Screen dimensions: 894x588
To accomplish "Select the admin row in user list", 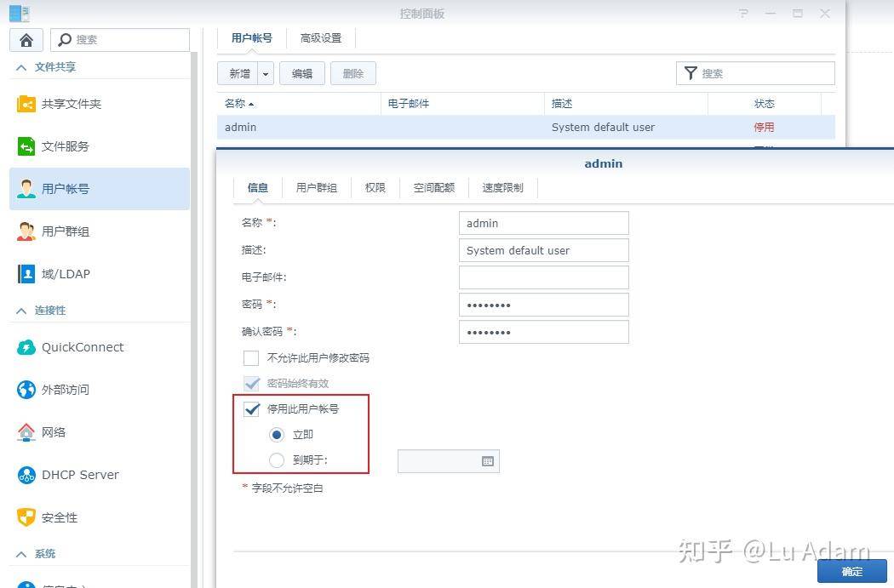I will click(525, 127).
